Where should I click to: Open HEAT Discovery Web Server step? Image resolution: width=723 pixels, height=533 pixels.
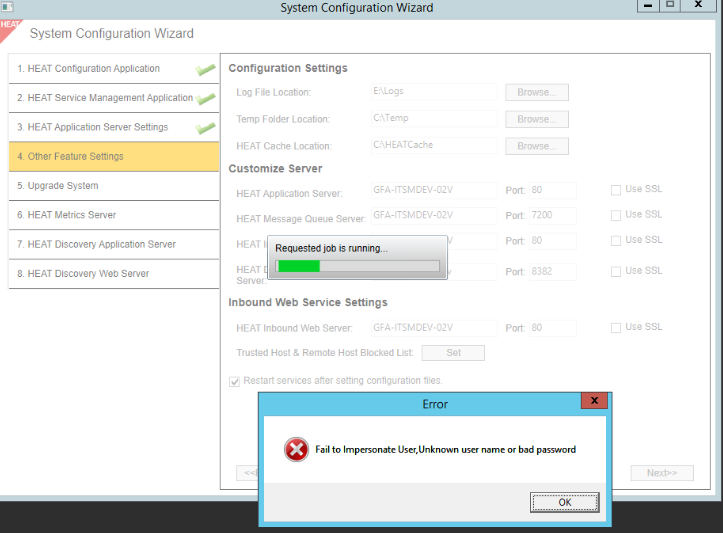pos(113,274)
